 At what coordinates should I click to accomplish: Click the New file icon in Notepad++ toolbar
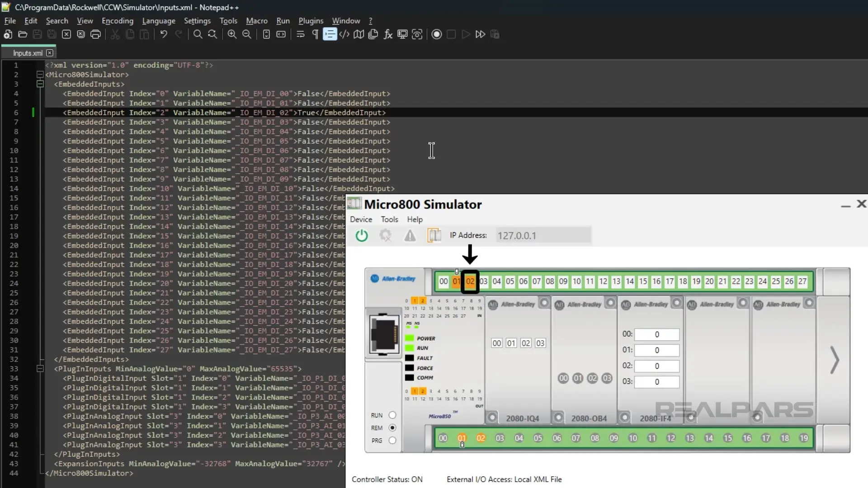tap(8, 34)
